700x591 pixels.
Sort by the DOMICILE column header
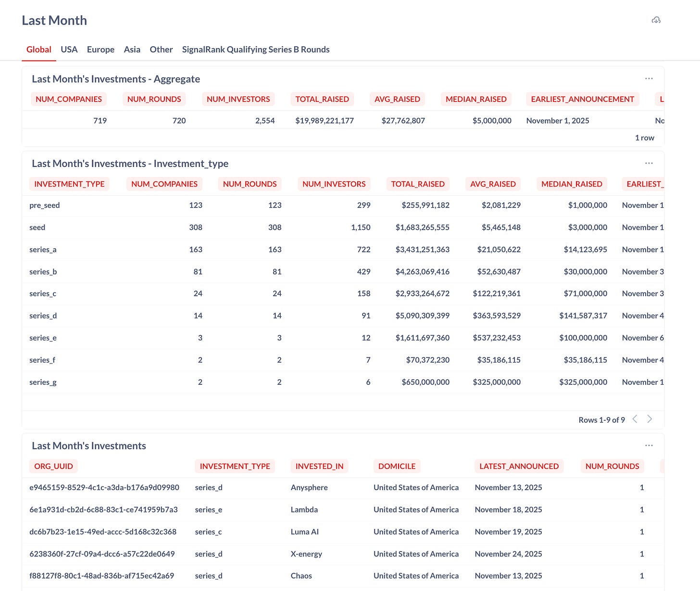coord(397,466)
